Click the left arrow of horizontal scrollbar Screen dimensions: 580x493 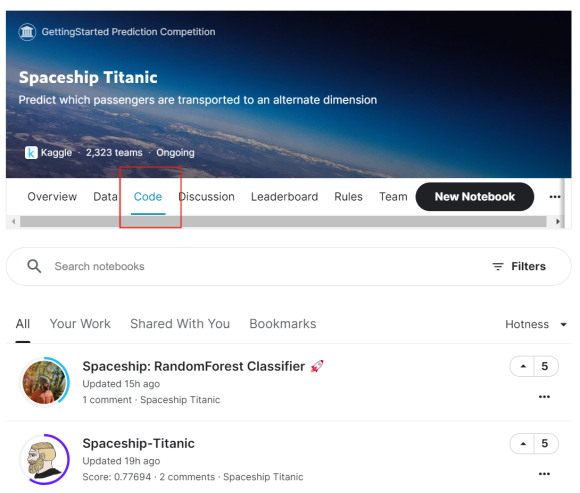[x=14, y=222]
